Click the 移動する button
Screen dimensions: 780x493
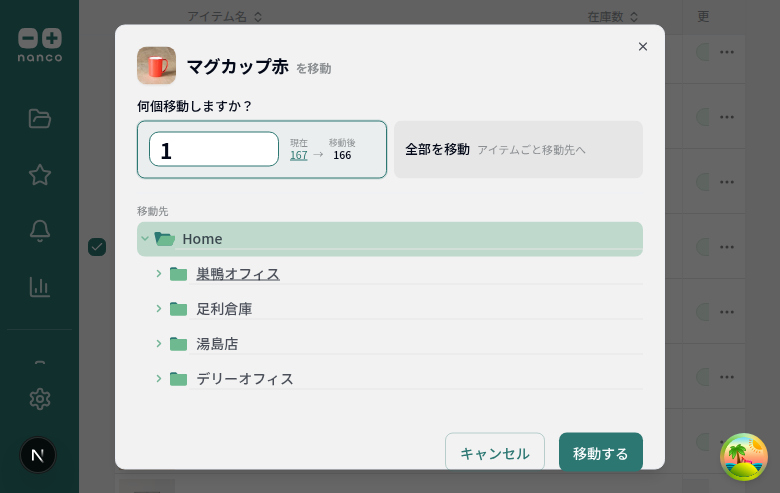click(600, 453)
